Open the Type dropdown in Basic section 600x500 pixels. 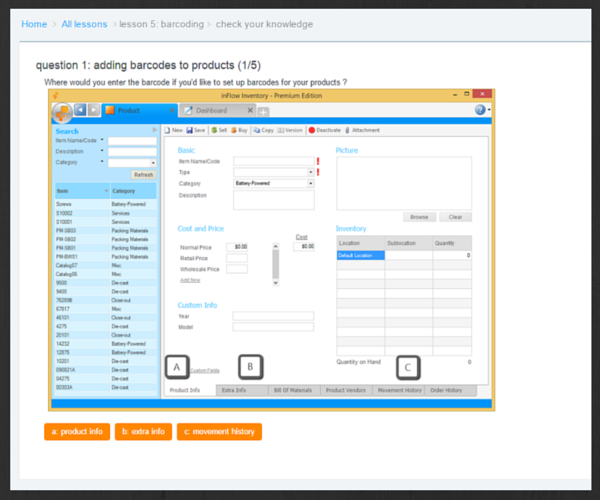[x=311, y=172]
